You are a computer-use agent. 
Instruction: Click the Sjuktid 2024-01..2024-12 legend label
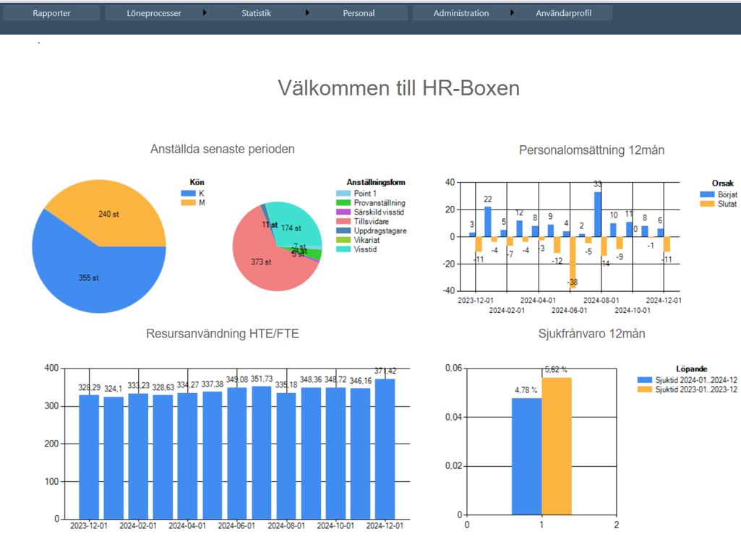point(696,380)
